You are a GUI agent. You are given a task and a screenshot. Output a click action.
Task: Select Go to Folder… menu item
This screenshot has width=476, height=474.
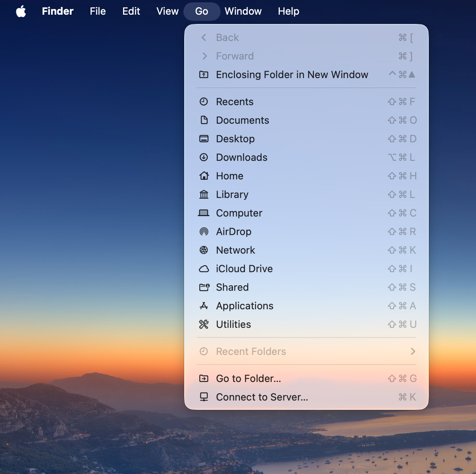click(248, 379)
